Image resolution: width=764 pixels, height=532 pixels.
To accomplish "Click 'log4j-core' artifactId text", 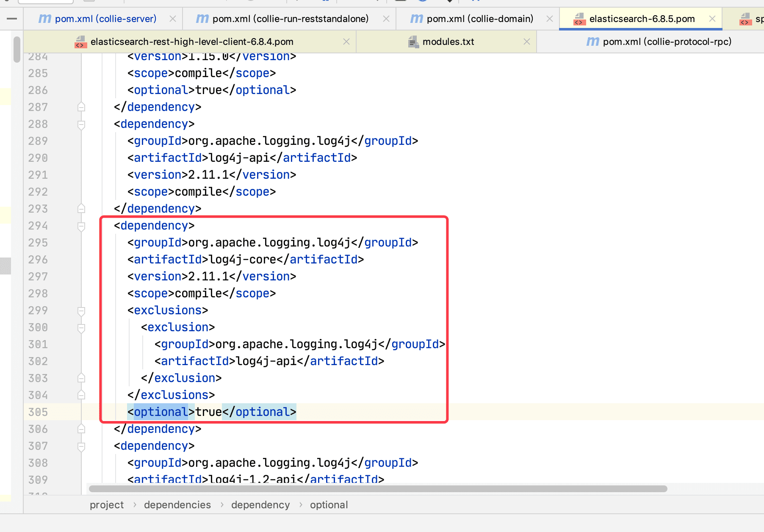I will pyautogui.click(x=243, y=259).
